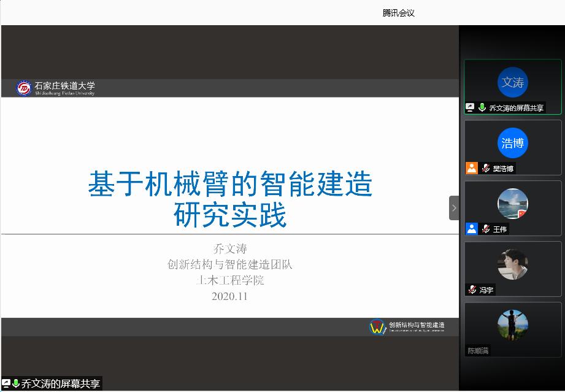Viewport: 565px width, 392px height.
Task: Collapse the participant panel with the chevron arrow
Action: (x=454, y=208)
